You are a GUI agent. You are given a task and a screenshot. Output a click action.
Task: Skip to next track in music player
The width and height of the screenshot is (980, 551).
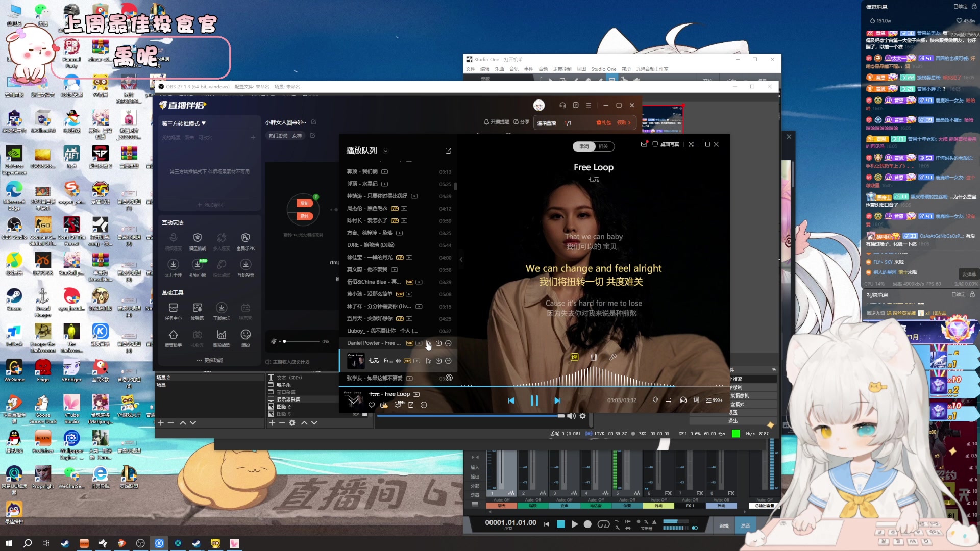click(x=557, y=400)
